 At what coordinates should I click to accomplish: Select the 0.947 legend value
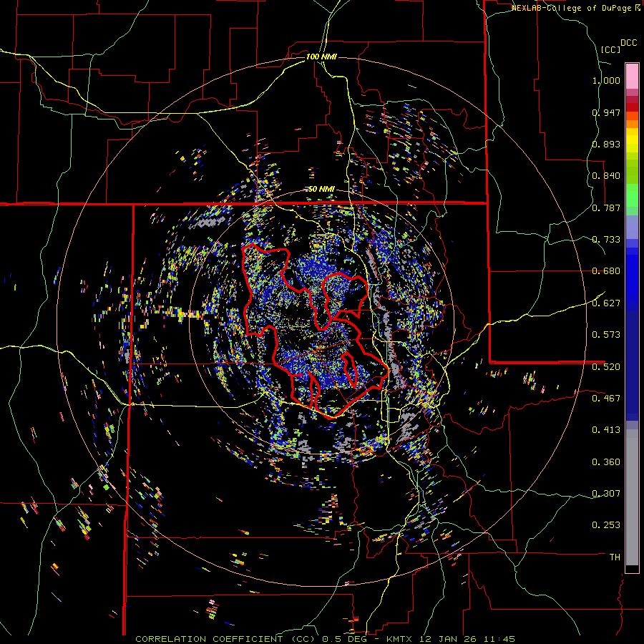606,112
